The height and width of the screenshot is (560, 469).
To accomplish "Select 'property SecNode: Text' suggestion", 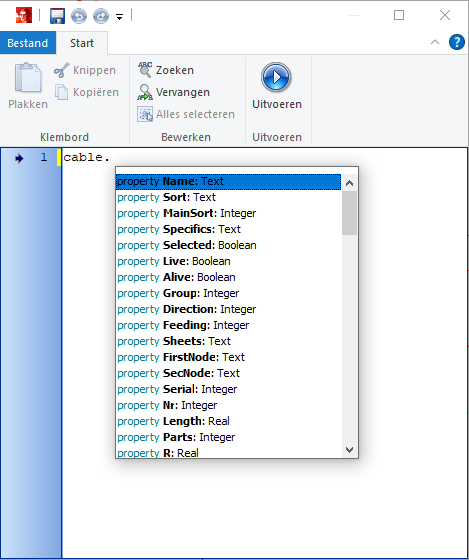I will [228, 373].
